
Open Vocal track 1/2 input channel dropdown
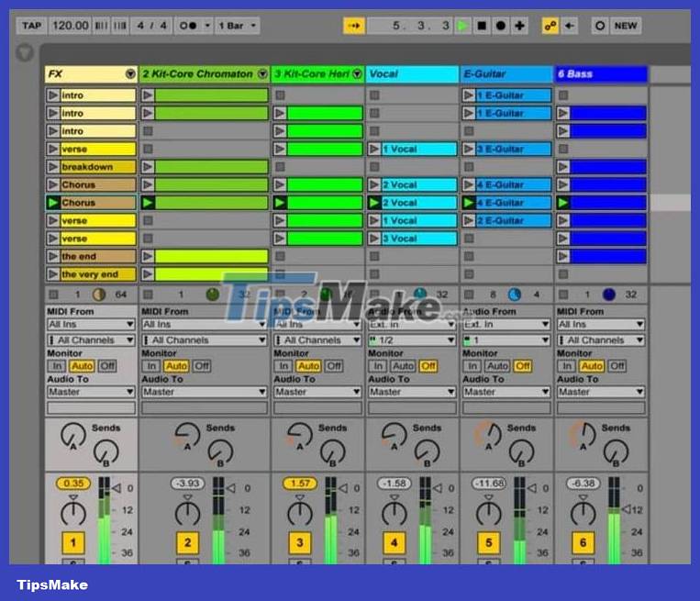[x=412, y=340]
